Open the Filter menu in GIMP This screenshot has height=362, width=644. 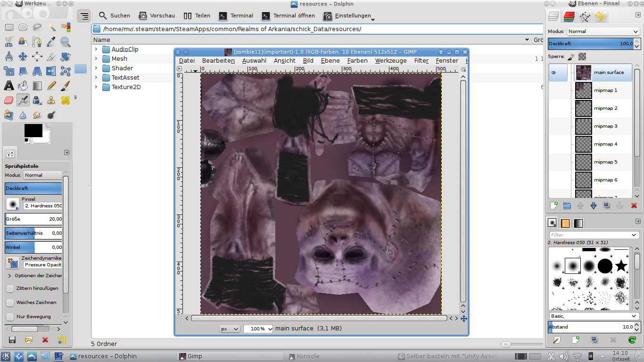point(421,61)
